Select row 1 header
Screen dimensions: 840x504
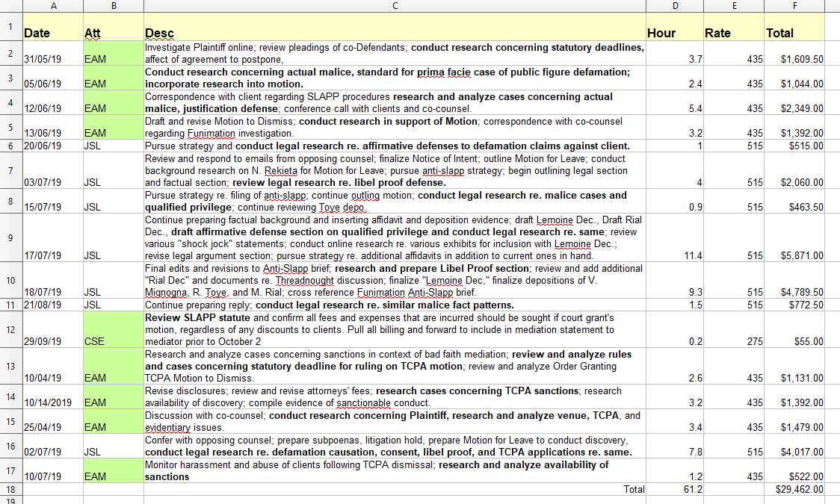click(11, 27)
